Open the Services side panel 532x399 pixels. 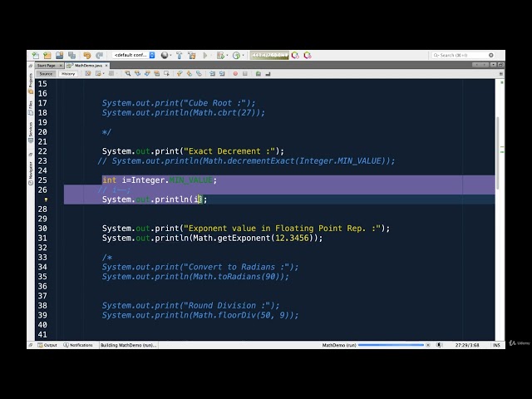31,133
